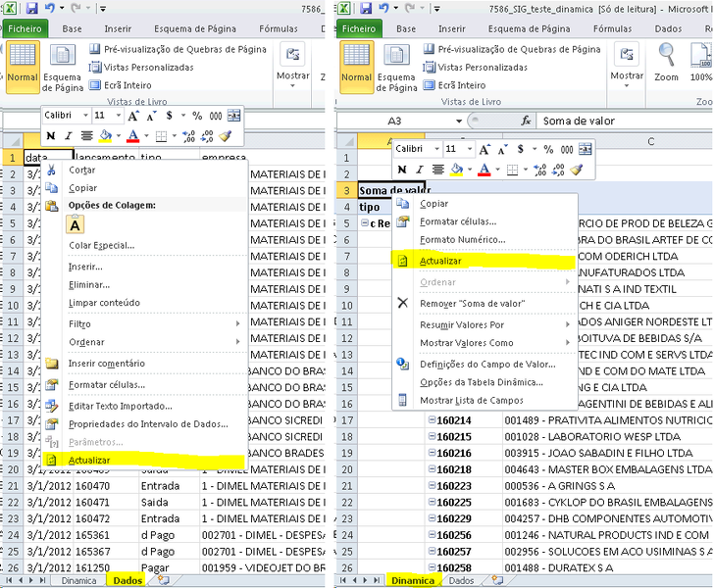The height and width of the screenshot is (588, 714).
Task: Select Format Painter brush in right mini toolbar
Action: [577, 171]
